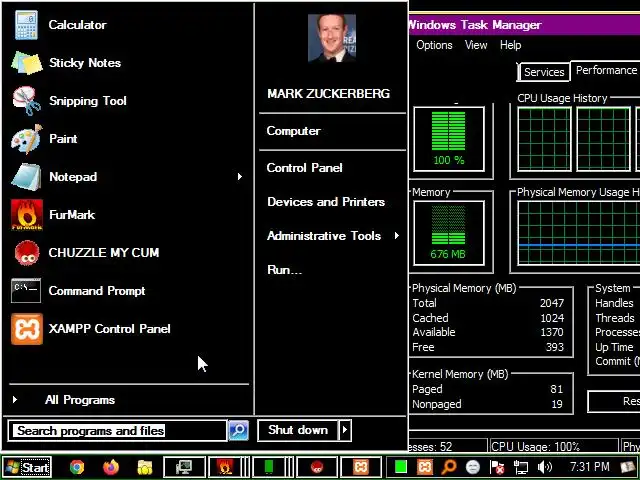Click the Search programs and files box
Screen dimensions: 640x480
coord(118,431)
